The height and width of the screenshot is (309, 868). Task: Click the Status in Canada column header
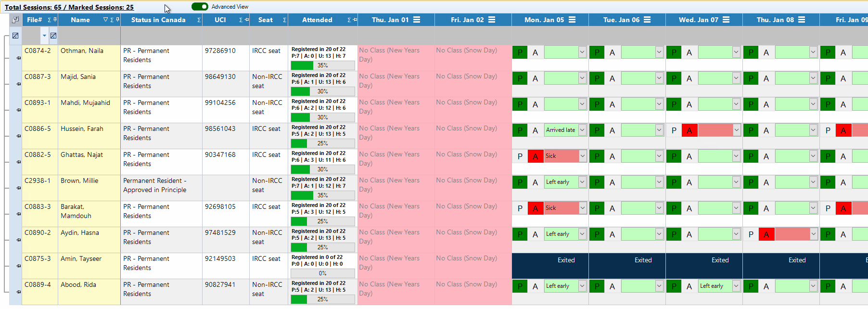(x=158, y=20)
